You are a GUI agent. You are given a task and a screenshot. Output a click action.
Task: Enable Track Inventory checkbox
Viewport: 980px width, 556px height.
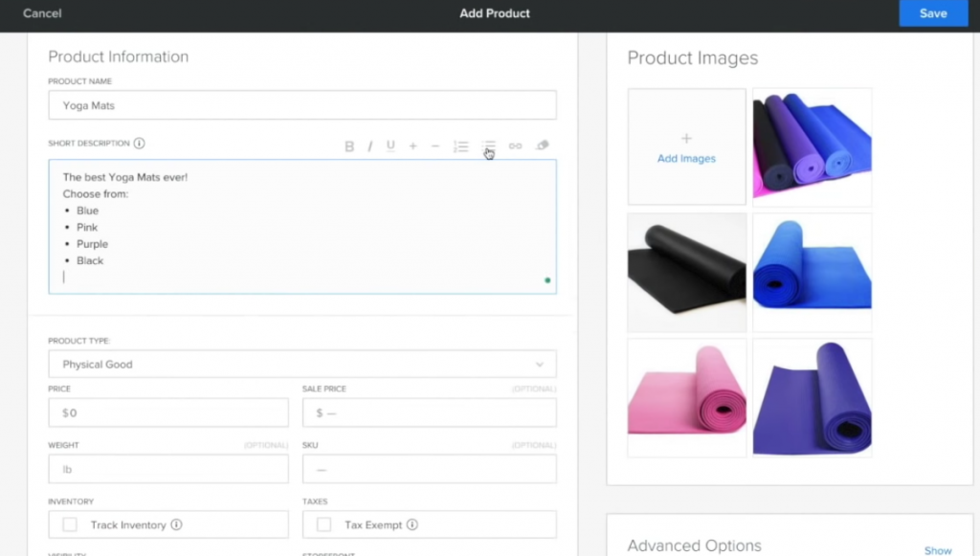click(x=70, y=524)
